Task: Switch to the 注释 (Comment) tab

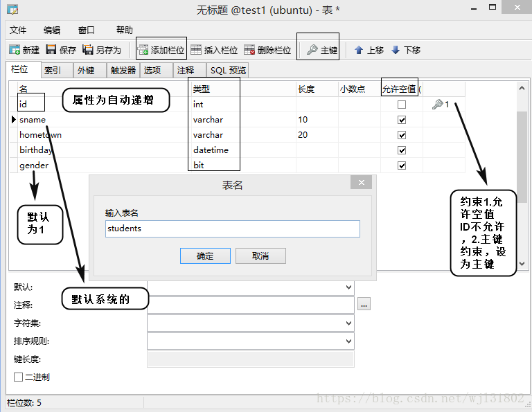Action: (190, 70)
